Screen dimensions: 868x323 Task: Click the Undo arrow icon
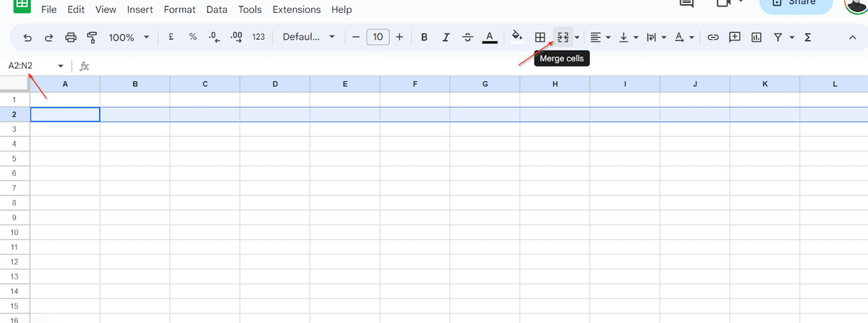27,37
